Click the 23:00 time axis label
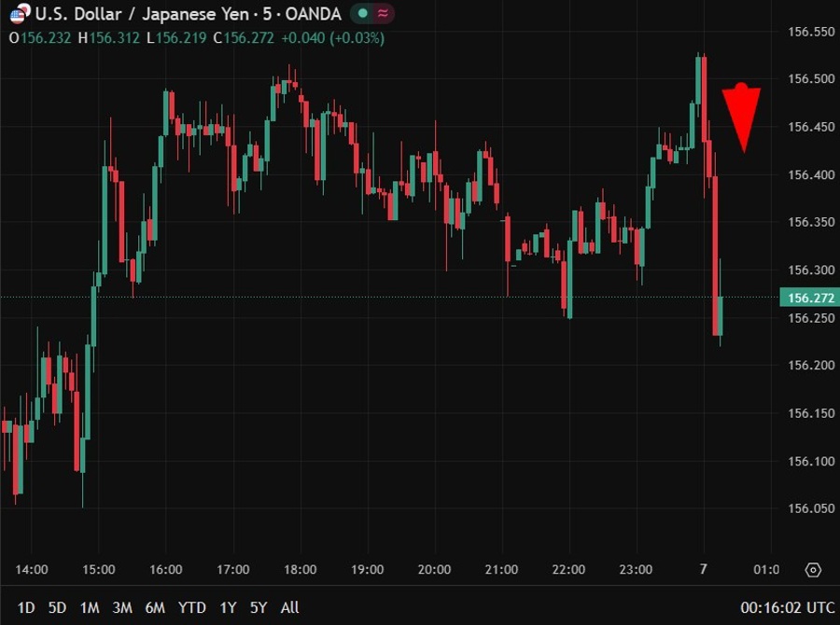 (636, 569)
